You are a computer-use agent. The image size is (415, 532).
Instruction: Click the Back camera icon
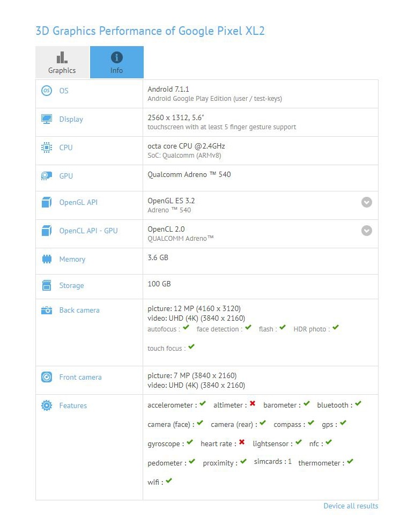click(47, 310)
